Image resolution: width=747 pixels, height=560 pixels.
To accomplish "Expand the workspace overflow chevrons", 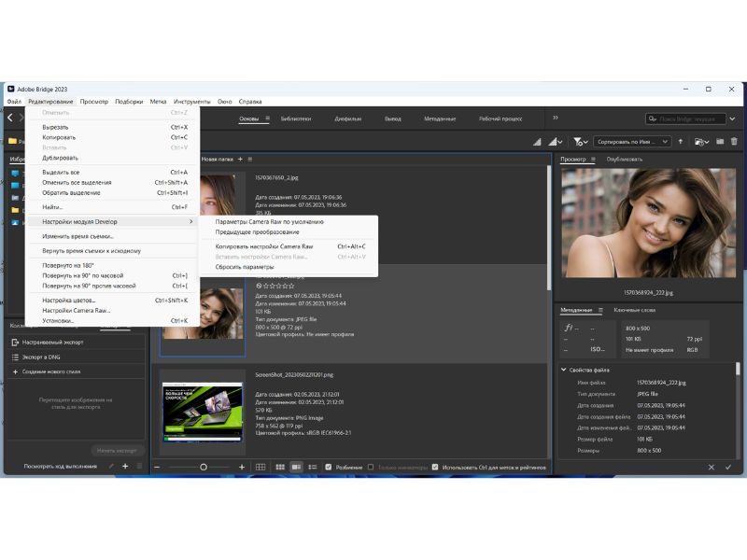I will pyautogui.click(x=555, y=119).
